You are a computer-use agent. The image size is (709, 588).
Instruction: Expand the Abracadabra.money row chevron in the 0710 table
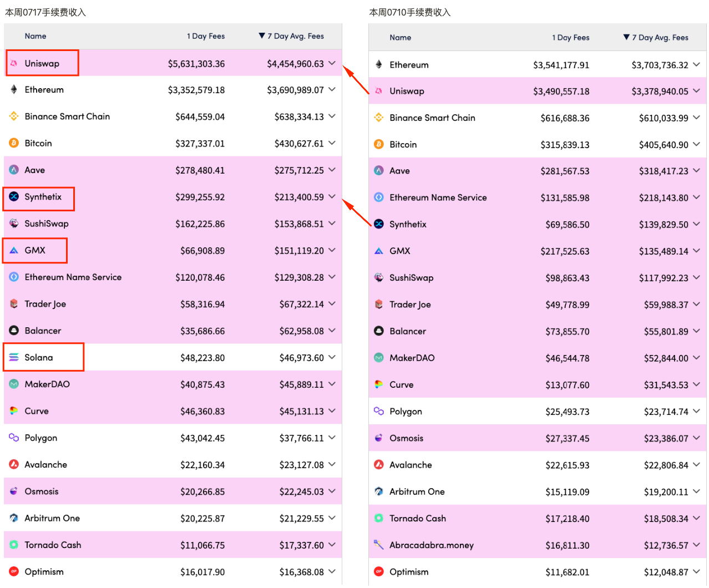click(x=696, y=545)
